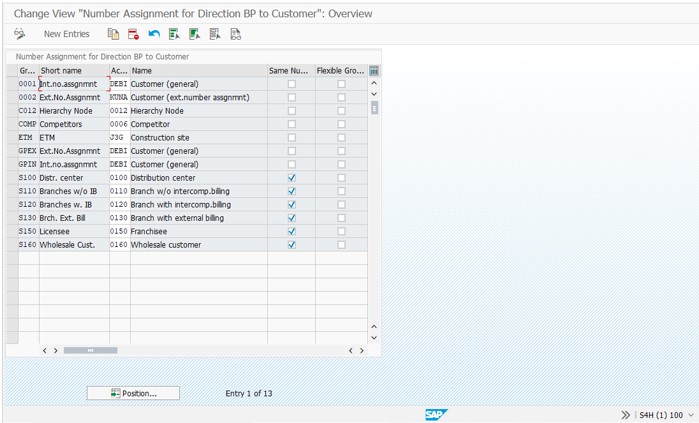The height and width of the screenshot is (423, 699).
Task: Uncheck Same Number for S120 Branches w. IB
Action: pos(292,205)
